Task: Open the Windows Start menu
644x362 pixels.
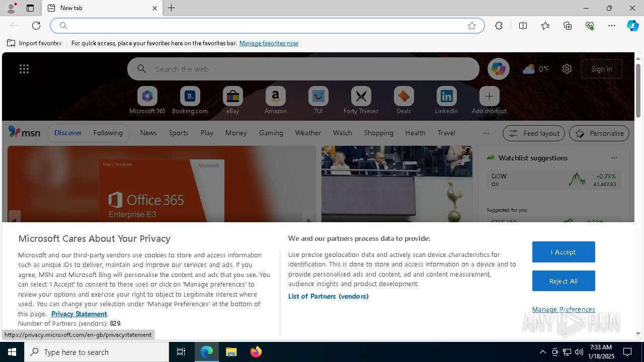Action: coord(12,352)
